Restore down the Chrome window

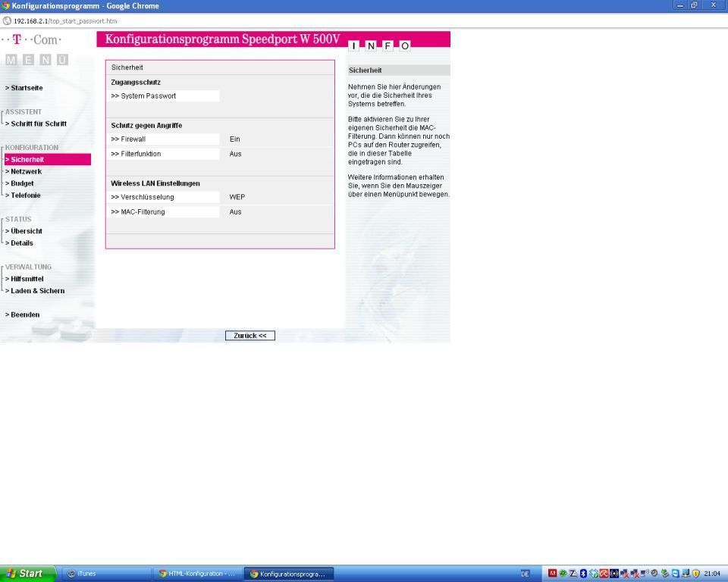coord(694,5)
